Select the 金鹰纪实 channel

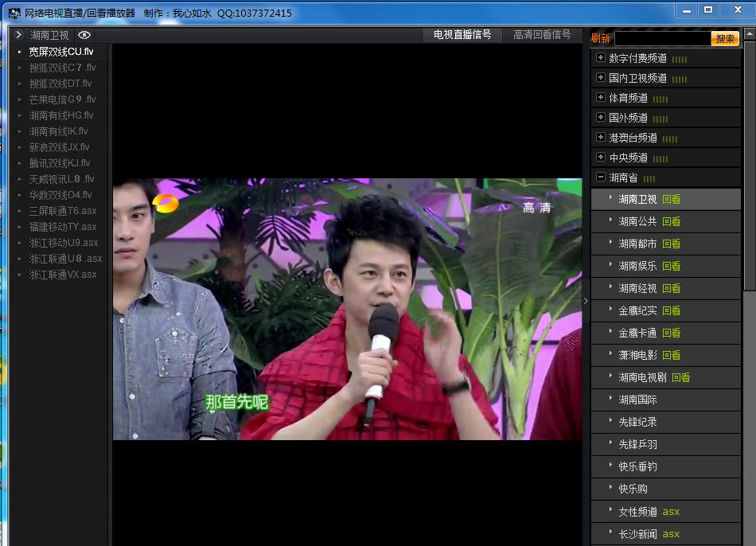pyautogui.click(x=637, y=310)
